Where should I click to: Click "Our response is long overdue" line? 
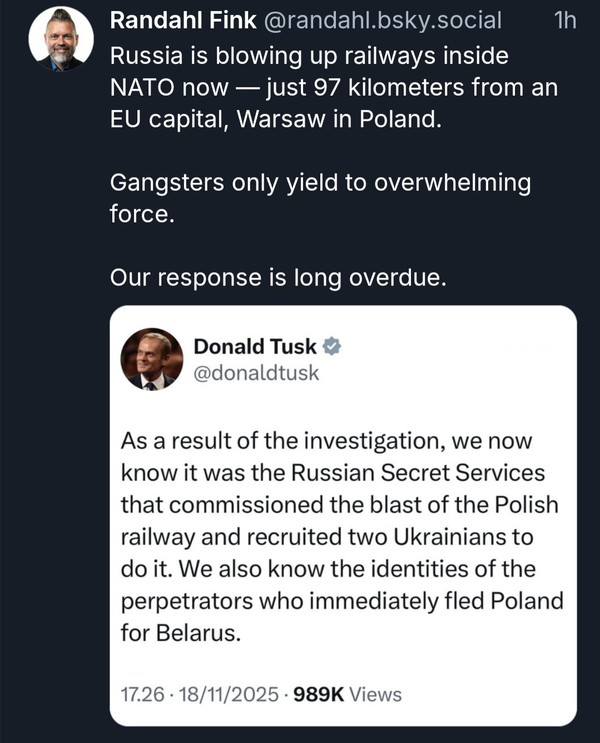(277, 278)
